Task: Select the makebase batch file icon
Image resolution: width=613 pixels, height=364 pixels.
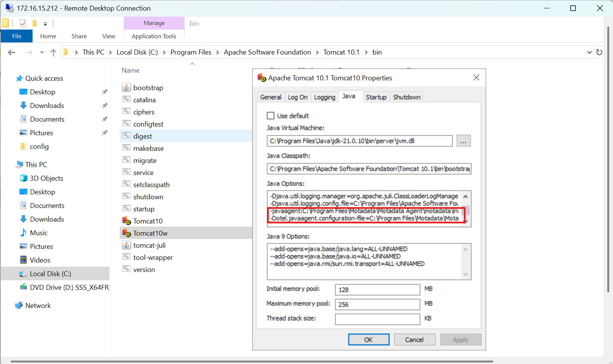Action: tap(127, 148)
